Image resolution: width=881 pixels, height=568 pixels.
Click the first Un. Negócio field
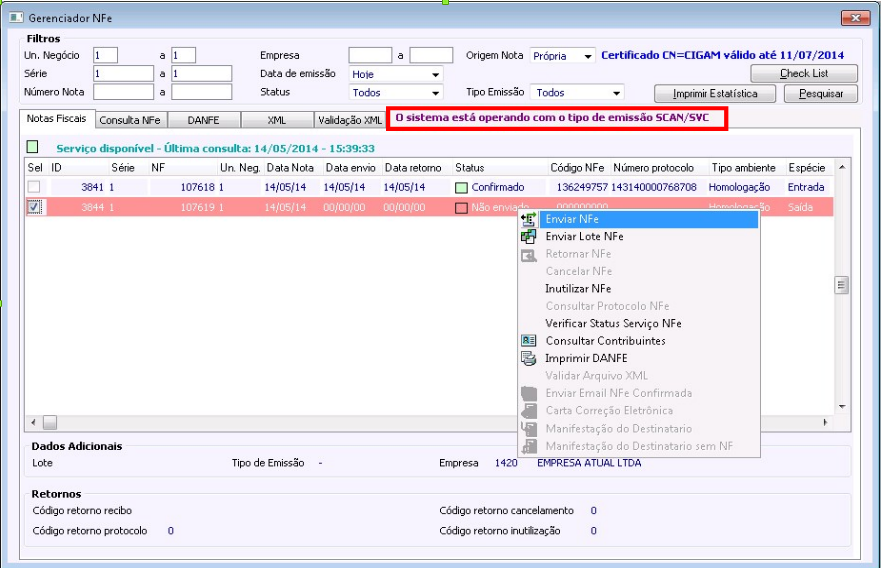(x=105, y=56)
